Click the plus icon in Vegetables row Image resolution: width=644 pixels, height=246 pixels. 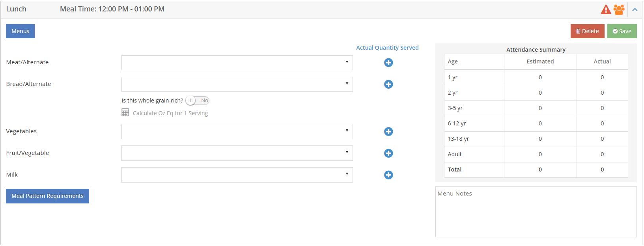point(388,132)
